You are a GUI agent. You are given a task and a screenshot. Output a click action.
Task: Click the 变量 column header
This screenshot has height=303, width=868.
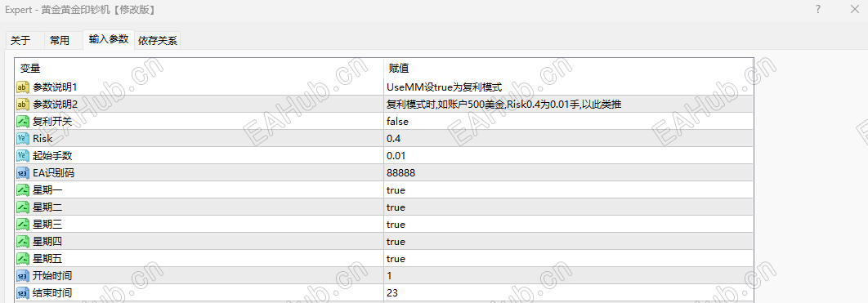pyautogui.click(x=199, y=69)
